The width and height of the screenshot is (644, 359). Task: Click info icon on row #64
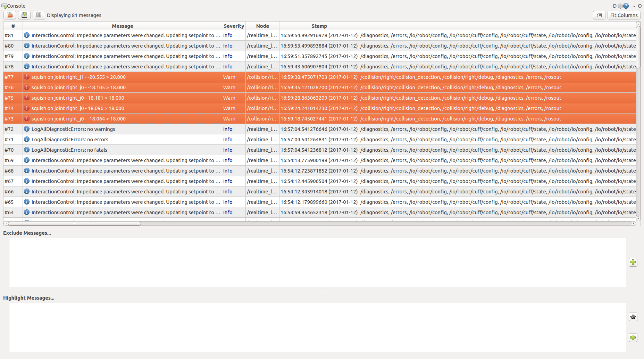[27, 212]
